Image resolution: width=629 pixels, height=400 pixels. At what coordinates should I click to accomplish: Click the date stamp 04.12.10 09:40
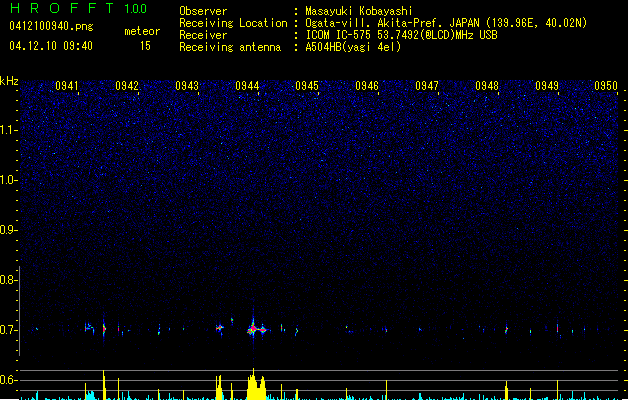point(51,46)
